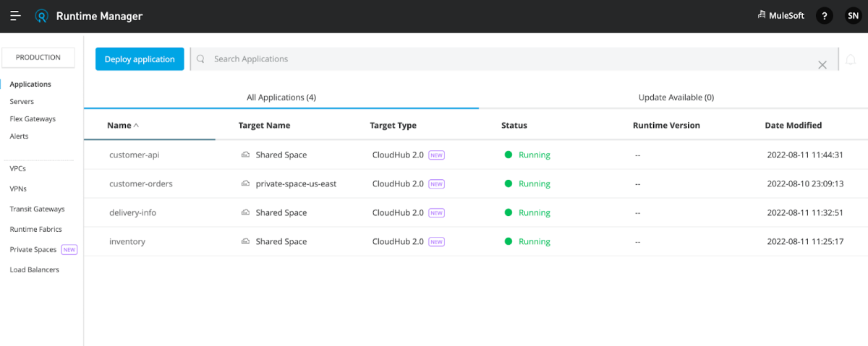
Task: Open the PRODUCTION environment switcher
Action: tap(38, 57)
